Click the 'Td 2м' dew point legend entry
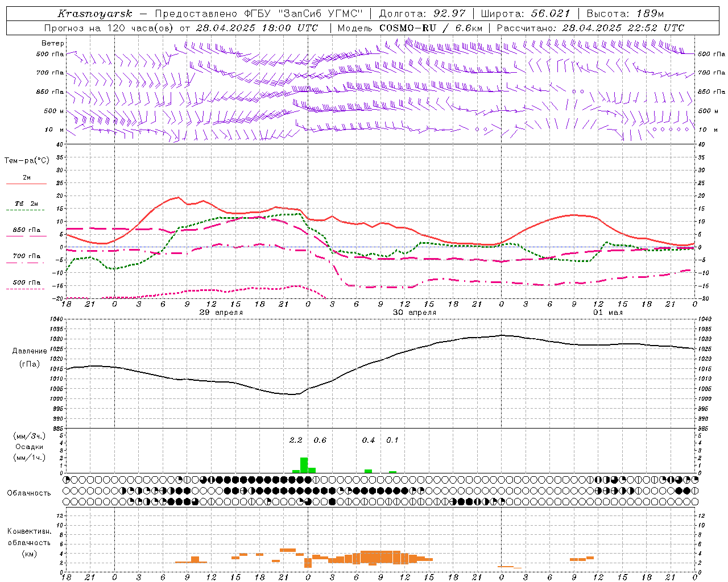 pyautogui.click(x=27, y=203)
